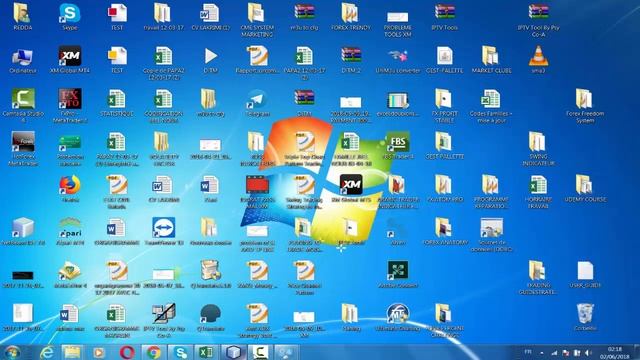Image resolution: width=640 pixels, height=360 pixels.
Task: Launch the Firefox desktop shortcut
Action: coord(70,189)
